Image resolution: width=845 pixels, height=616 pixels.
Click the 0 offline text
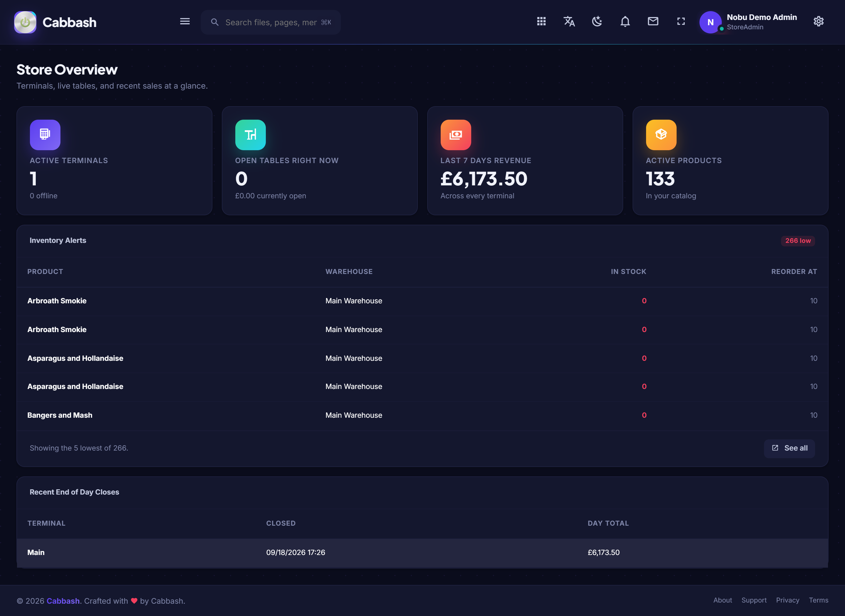pos(44,196)
